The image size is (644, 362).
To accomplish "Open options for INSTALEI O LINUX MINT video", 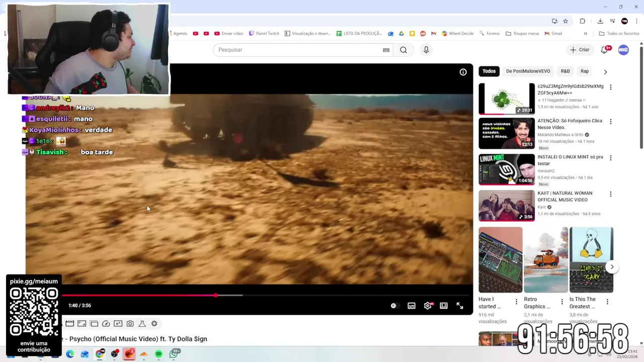I will click(611, 158).
